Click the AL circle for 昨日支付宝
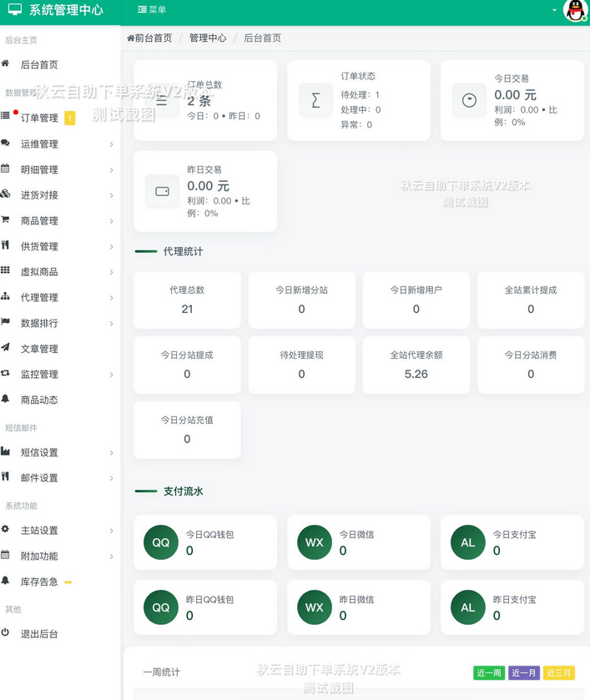This screenshot has width=590, height=700. coord(468,607)
